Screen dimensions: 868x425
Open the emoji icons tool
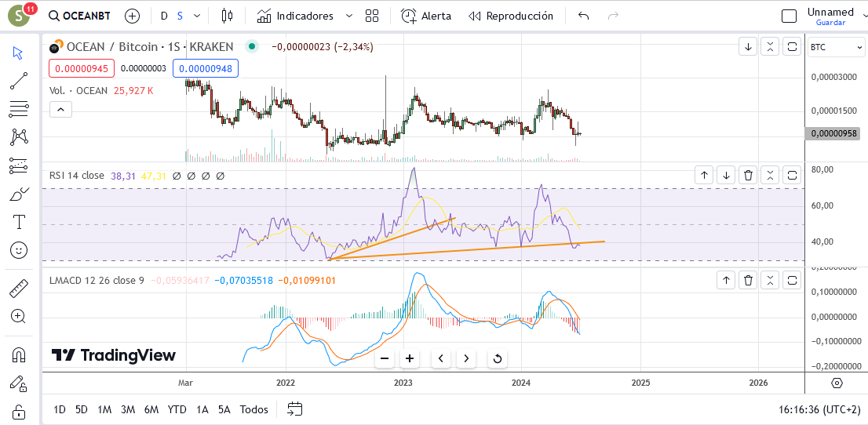pos(18,251)
